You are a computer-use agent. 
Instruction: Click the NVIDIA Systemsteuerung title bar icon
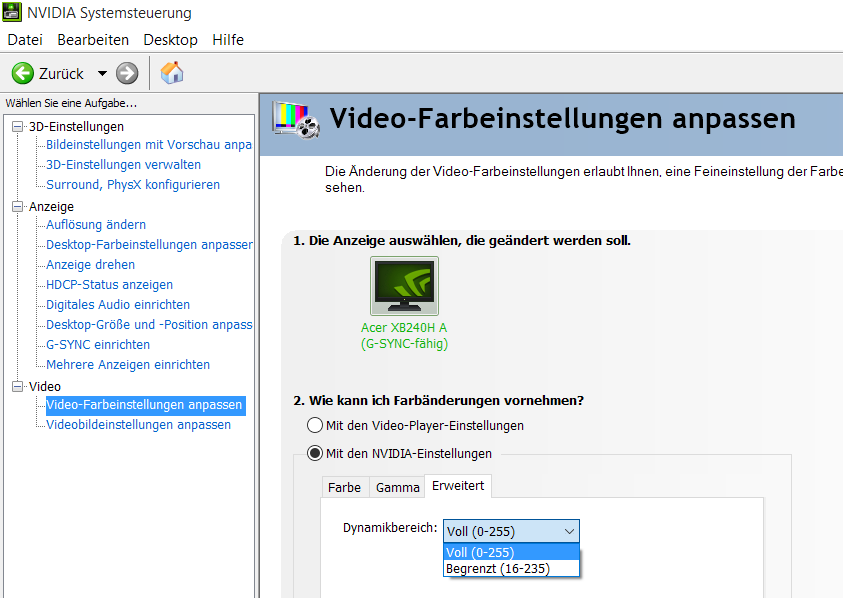12,12
